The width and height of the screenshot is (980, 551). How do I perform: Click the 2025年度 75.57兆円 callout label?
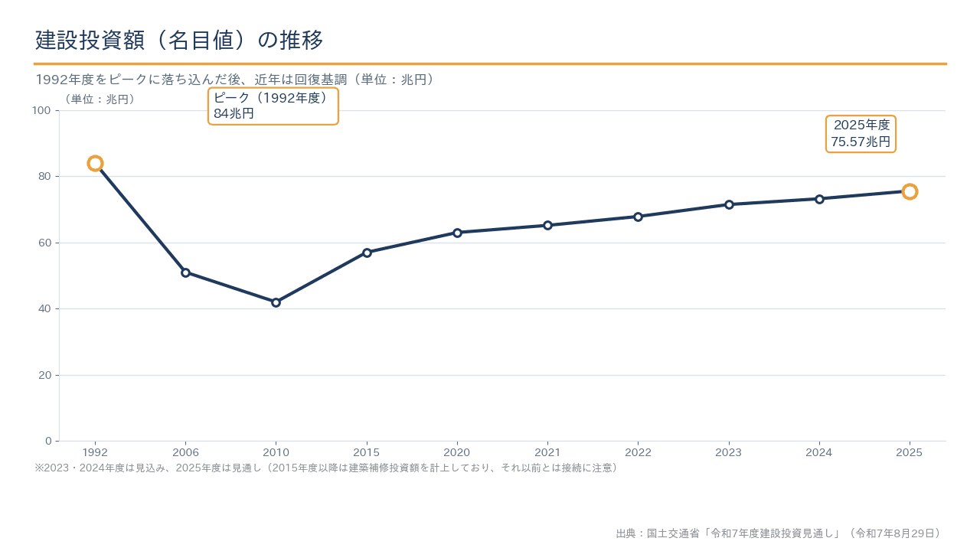(x=861, y=134)
